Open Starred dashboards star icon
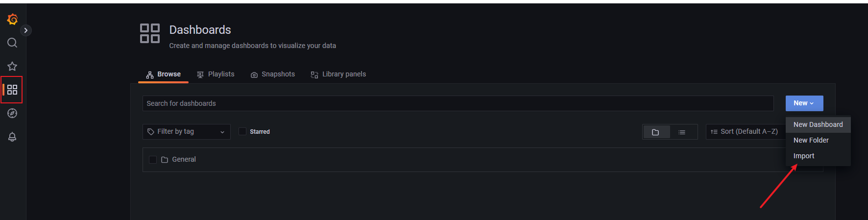 (12, 66)
